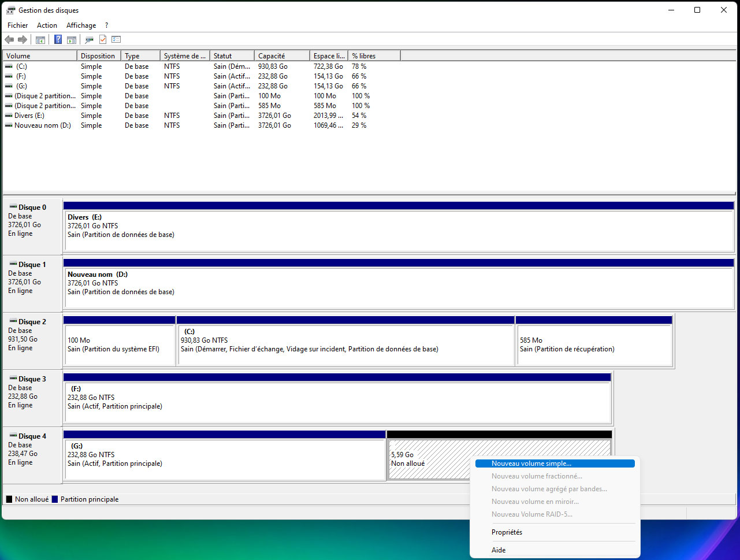This screenshot has height=560, width=740.
Task: Click the Disque 1 disk icon
Action: 13,264
